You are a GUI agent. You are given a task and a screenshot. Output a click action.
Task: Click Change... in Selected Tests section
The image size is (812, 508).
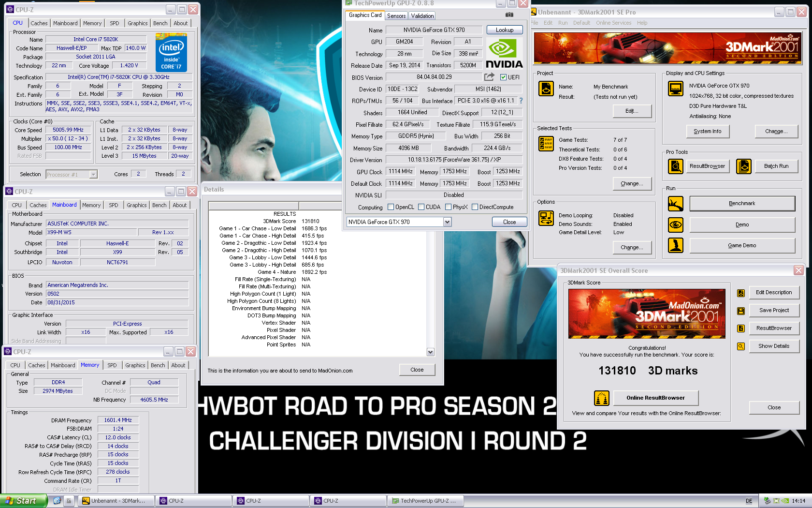tap(632, 184)
